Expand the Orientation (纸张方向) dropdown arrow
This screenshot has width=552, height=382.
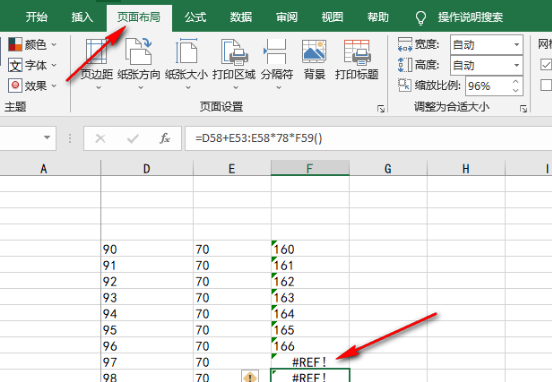(x=140, y=87)
